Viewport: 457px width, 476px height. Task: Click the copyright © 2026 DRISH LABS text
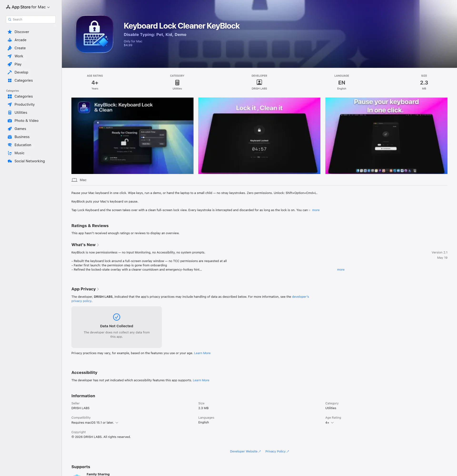tap(101, 437)
